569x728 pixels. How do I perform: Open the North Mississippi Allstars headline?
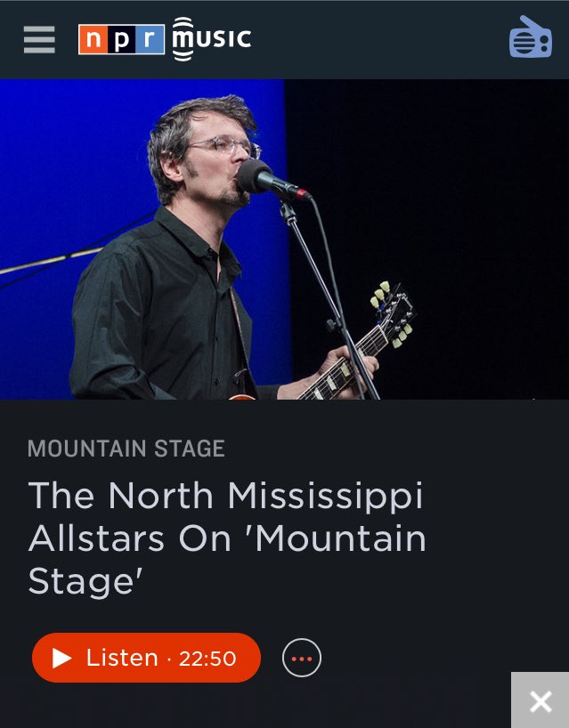click(227, 538)
